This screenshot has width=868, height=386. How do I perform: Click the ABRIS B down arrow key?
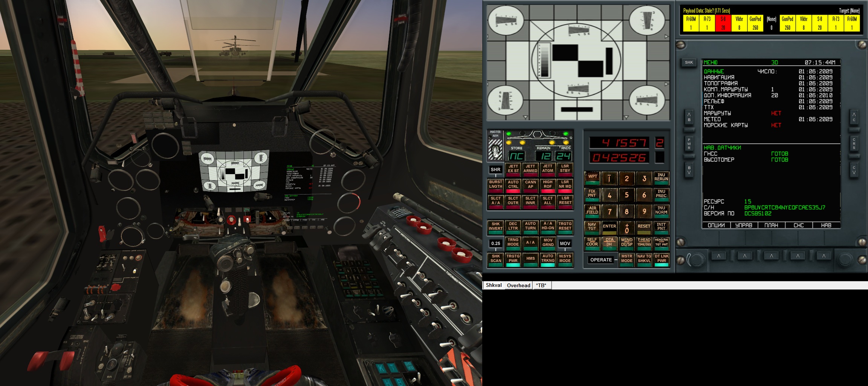pos(689,170)
